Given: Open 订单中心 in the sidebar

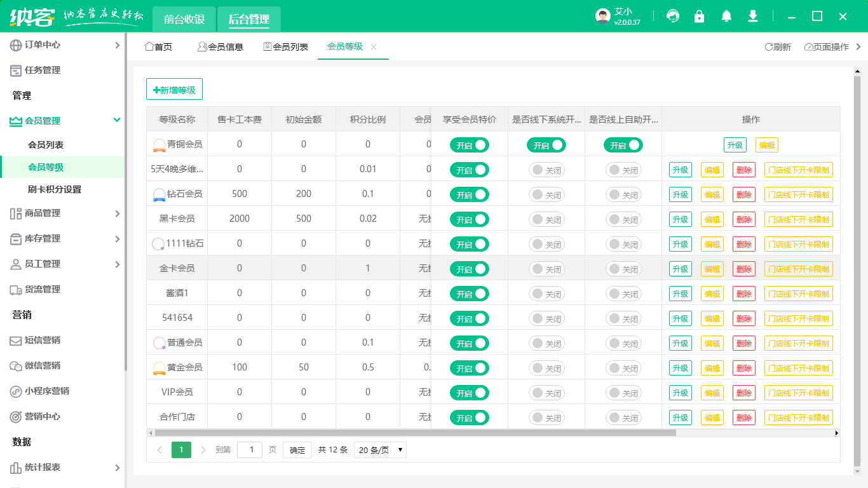Looking at the screenshot, I should 43,45.
